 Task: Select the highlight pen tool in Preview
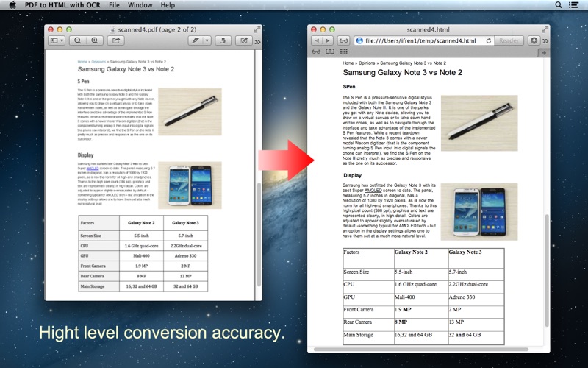(x=196, y=40)
